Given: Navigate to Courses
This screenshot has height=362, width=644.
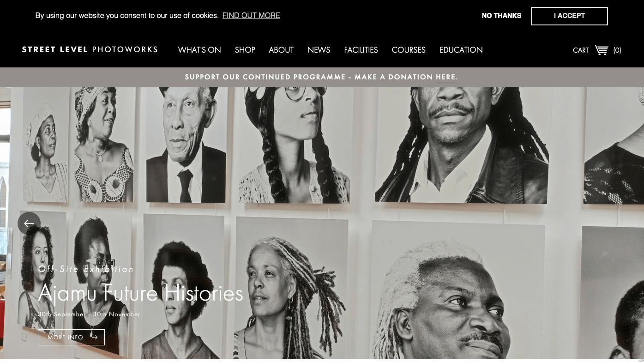Looking at the screenshot, I should [x=409, y=50].
